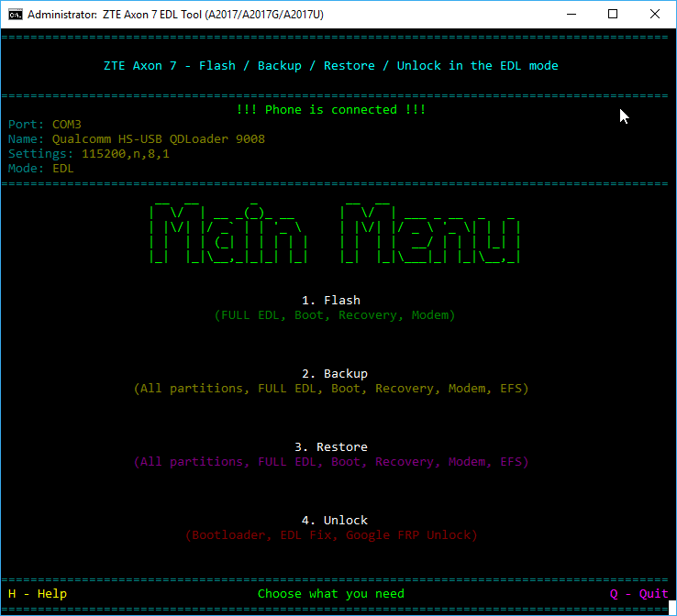The height and width of the screenshot is (616, 677).
Task: Click the "Main Menu" ASCII art banner
Action: (335, 233)
